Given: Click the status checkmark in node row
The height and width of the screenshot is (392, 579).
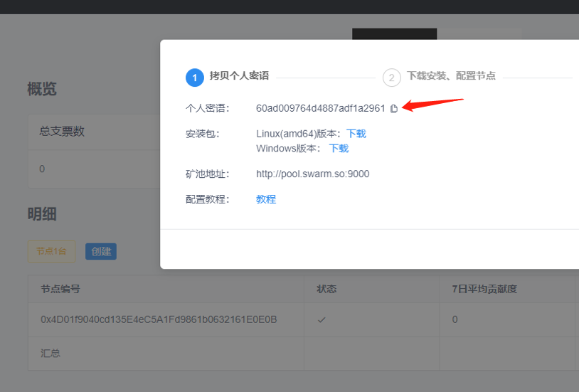Looking at the screenshot, I should pos(322,319).
